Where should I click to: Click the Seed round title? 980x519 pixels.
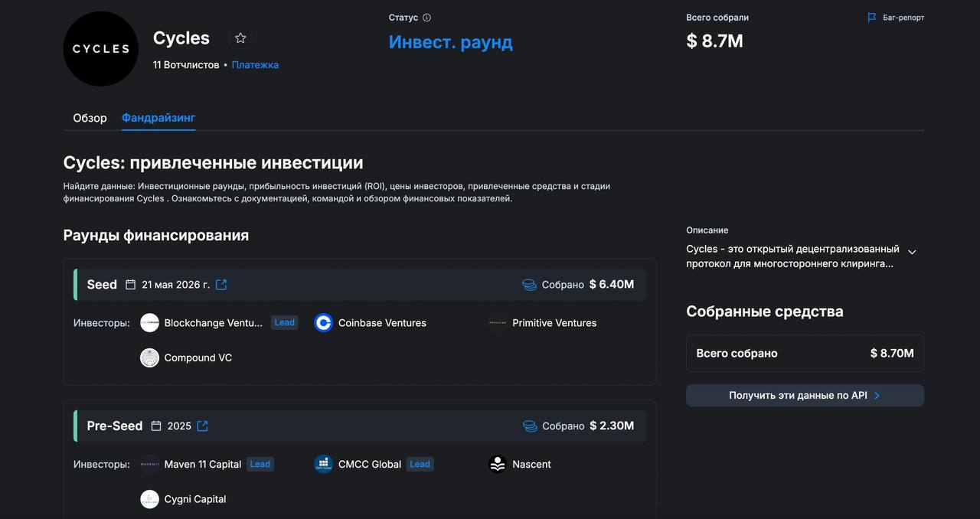pos(102,285)
